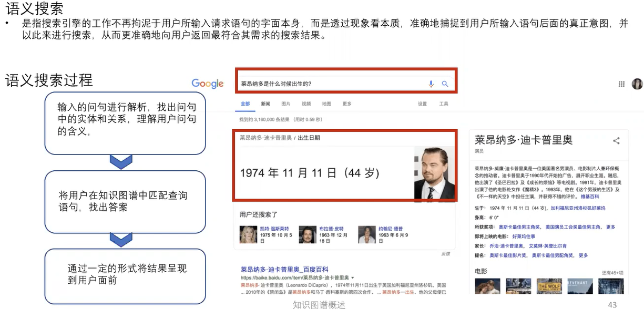Screen dimensions: 644x309
Task: Click the slide page number 43
Action: (x=611, y=304)
